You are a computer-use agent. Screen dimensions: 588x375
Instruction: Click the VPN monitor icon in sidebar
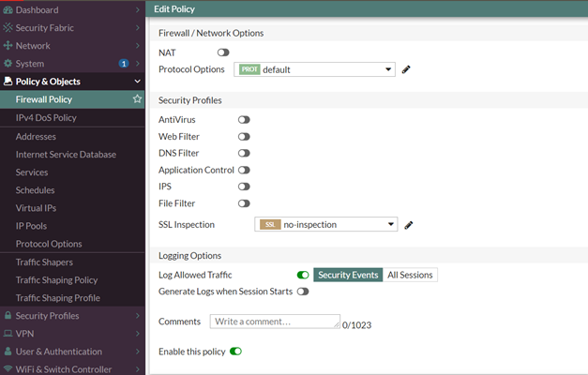click(8, 334)
